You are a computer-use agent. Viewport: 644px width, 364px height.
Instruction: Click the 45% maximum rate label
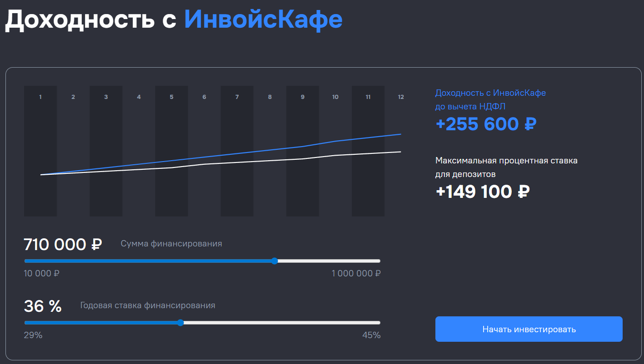371,335
